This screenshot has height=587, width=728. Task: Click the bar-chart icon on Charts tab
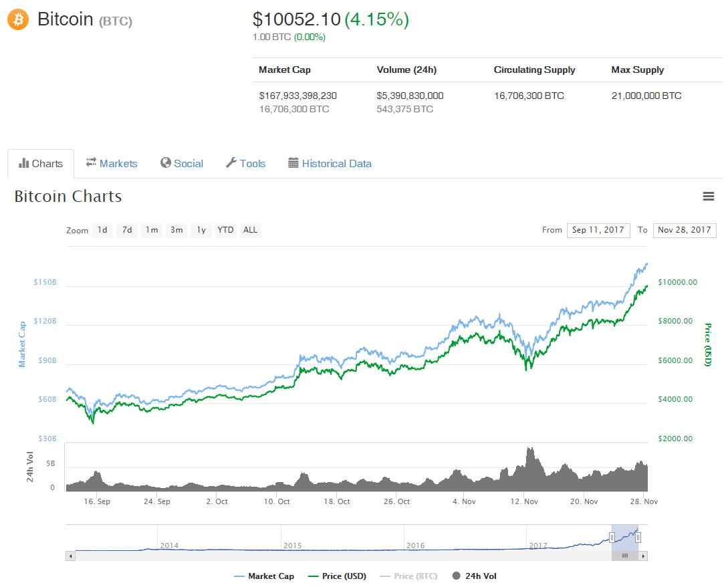click(23, 163)
